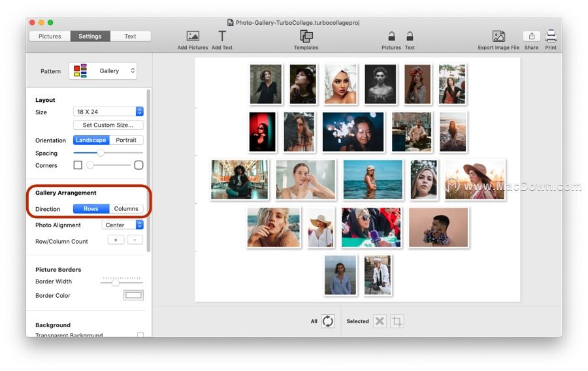Select the red-lit woman photo
This screenshot has width=588, height=371.
(262, 131)
